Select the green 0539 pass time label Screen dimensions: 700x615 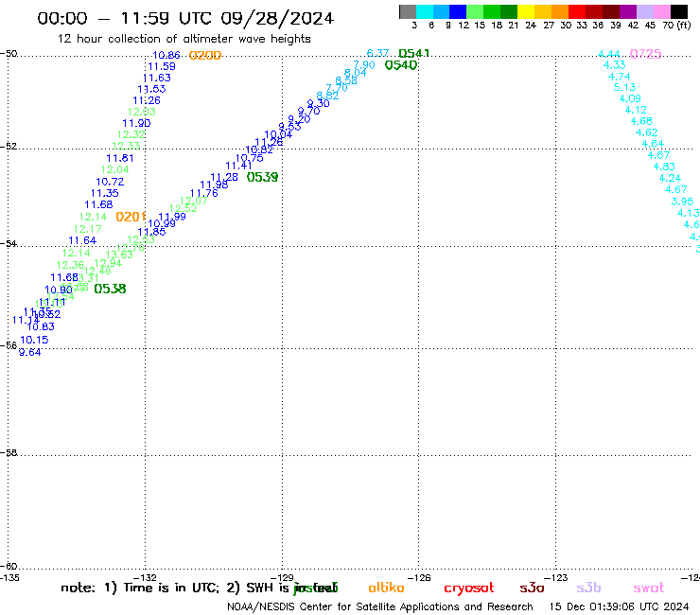(263, 177)
